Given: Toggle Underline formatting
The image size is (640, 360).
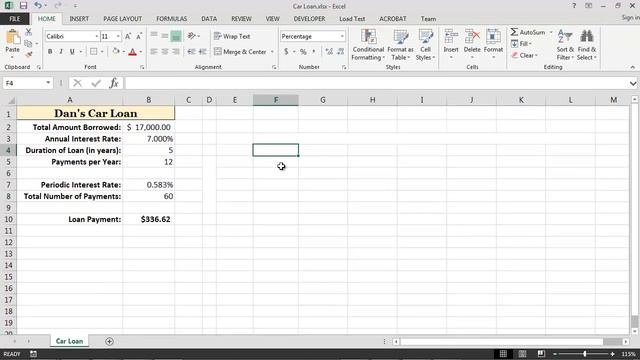Looking at the screenshot, I should (72, 51).
